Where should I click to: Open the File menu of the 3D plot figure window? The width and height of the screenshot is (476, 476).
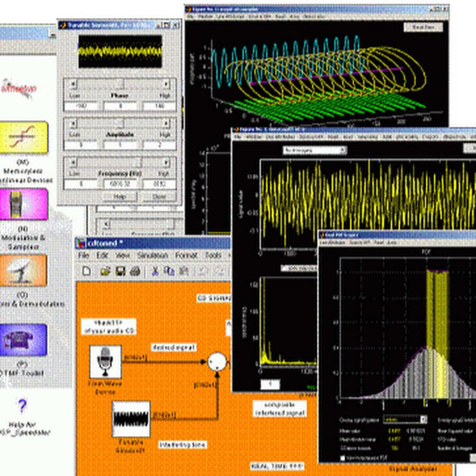point(190,16)
